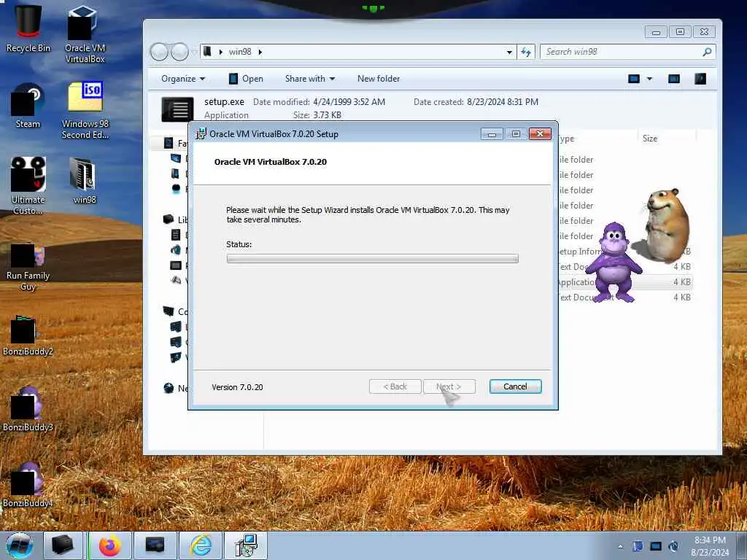Select Favorites in the navigation pane
Image resolution: width=747 pixels, height=560 pixels.
(x=176, y=143)
